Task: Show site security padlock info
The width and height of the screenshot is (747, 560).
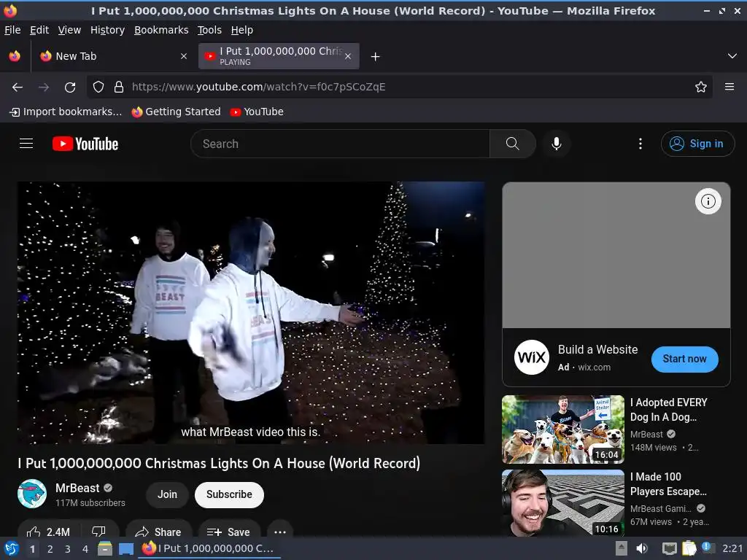Action: (119, 87)
